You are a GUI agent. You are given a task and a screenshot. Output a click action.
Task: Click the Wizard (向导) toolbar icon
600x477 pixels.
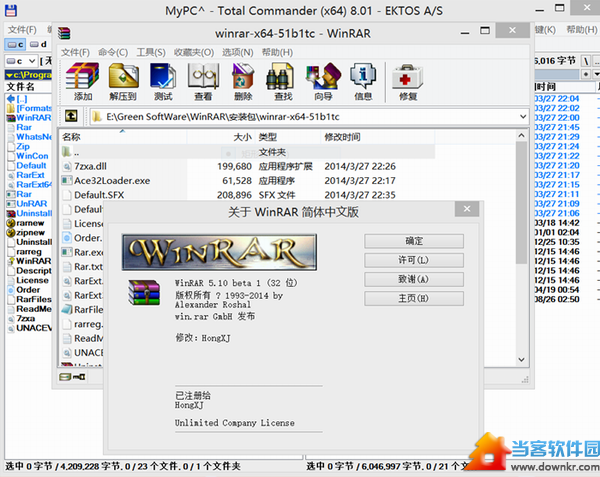click(323, 81)
